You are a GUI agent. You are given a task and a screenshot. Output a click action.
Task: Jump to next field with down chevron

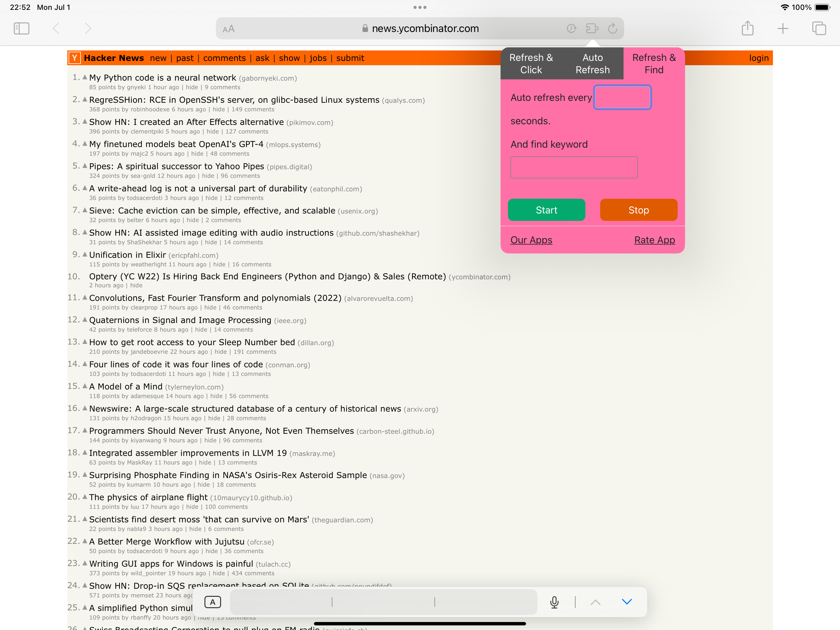(627, 602)
